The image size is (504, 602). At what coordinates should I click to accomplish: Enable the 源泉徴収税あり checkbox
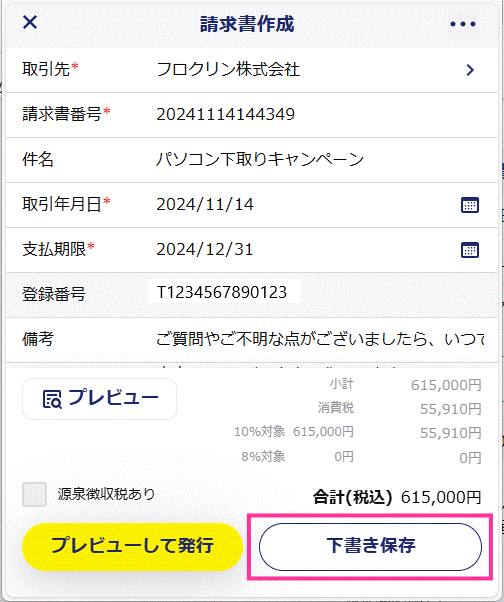pyautogui.click(x=35, y=494)
